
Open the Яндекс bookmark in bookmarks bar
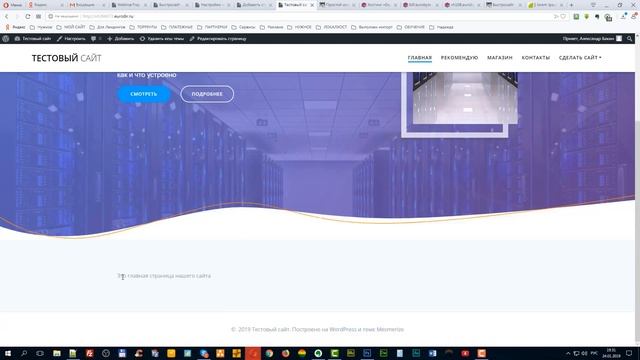tap(15, 27)
